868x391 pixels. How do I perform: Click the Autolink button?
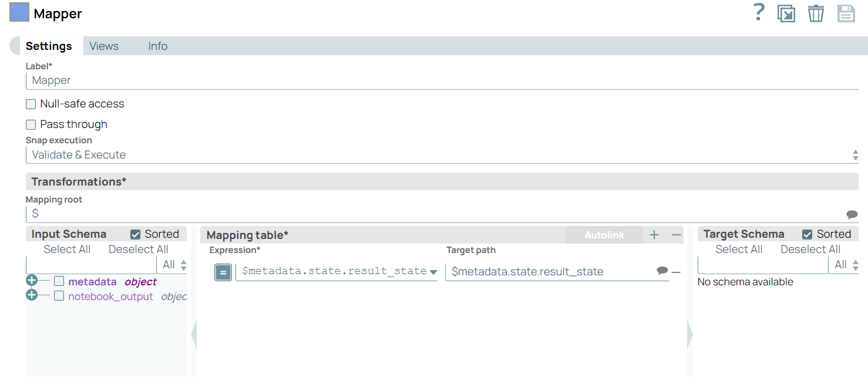pos(604,235)
